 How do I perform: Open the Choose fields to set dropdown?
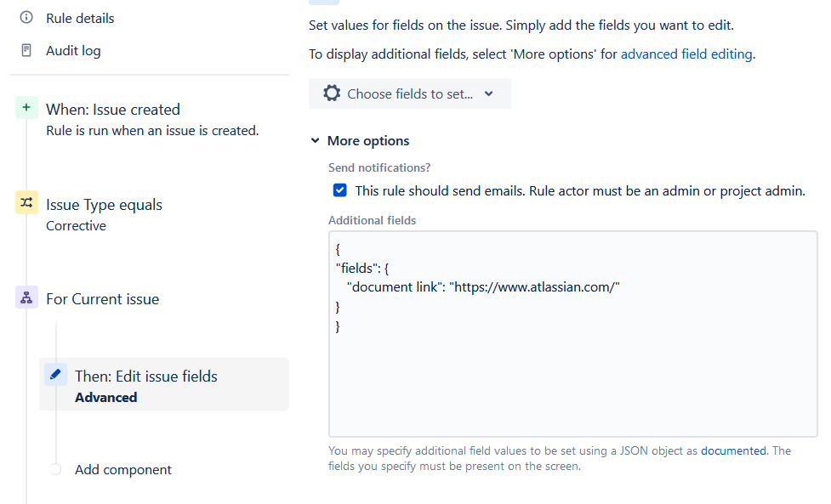click(x=410, y=93)
